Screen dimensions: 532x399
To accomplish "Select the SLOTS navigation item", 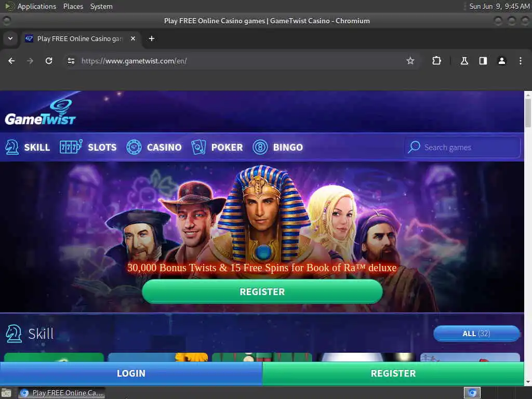I will coord(102,147).
